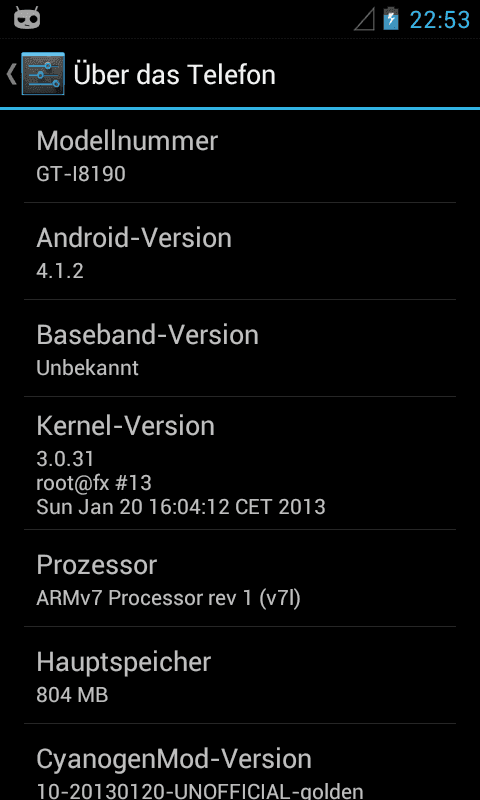Select the Android-Version entry
Screen dimensions: 480x800
(240, 251)
